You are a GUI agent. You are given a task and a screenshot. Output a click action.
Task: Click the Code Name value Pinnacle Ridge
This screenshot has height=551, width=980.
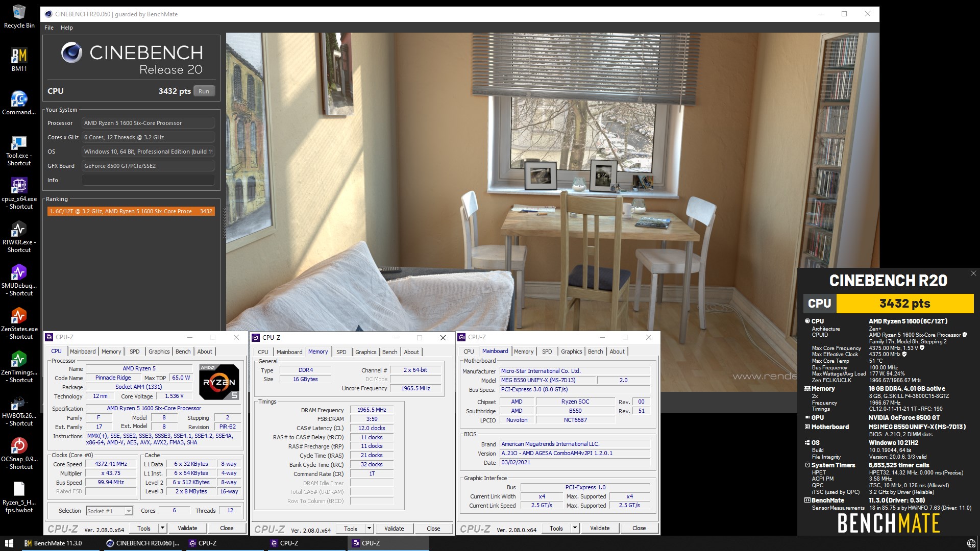tap(113, 378)
